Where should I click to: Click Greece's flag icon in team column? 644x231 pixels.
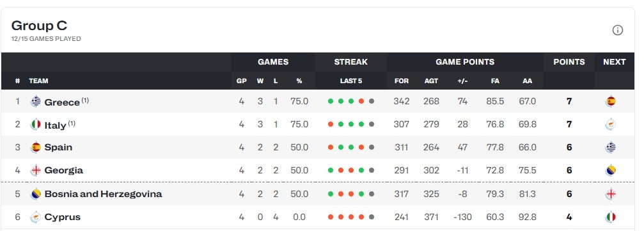(x=36, y=101)
